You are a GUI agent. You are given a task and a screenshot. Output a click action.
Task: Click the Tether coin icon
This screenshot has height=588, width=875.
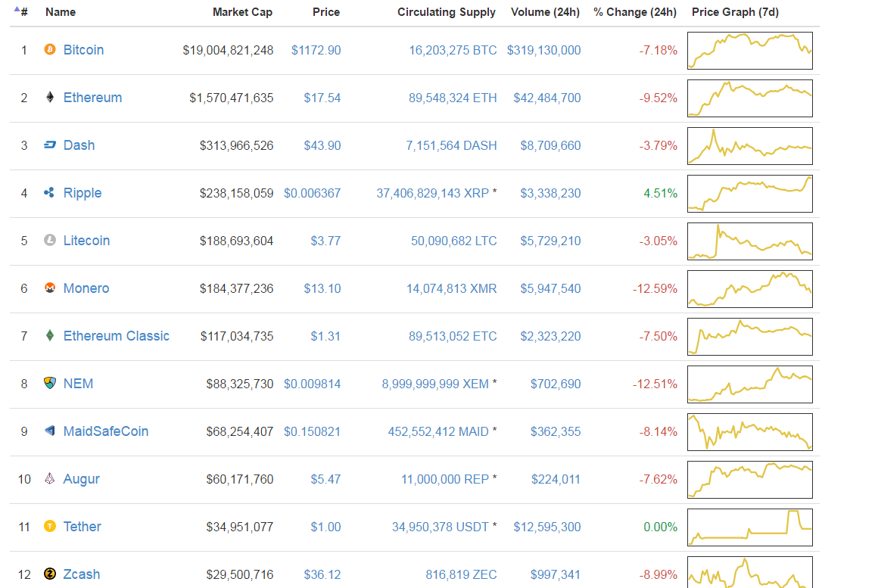[50, 526]
